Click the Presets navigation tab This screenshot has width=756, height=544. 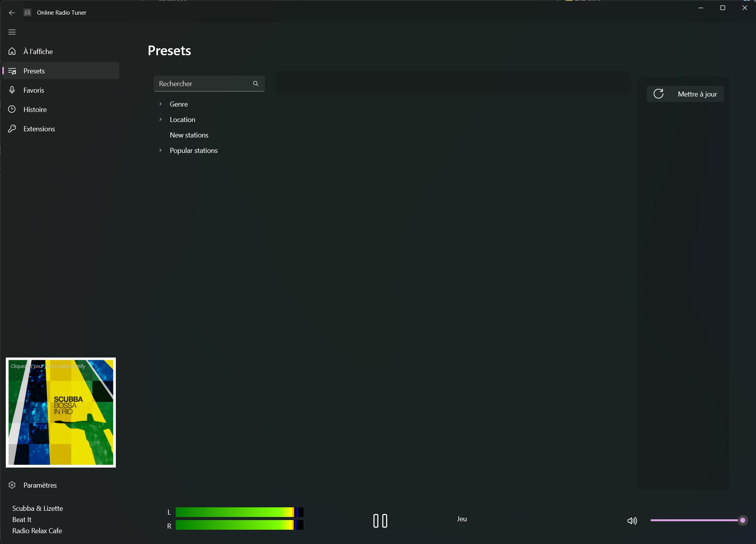tap(61, 70)
